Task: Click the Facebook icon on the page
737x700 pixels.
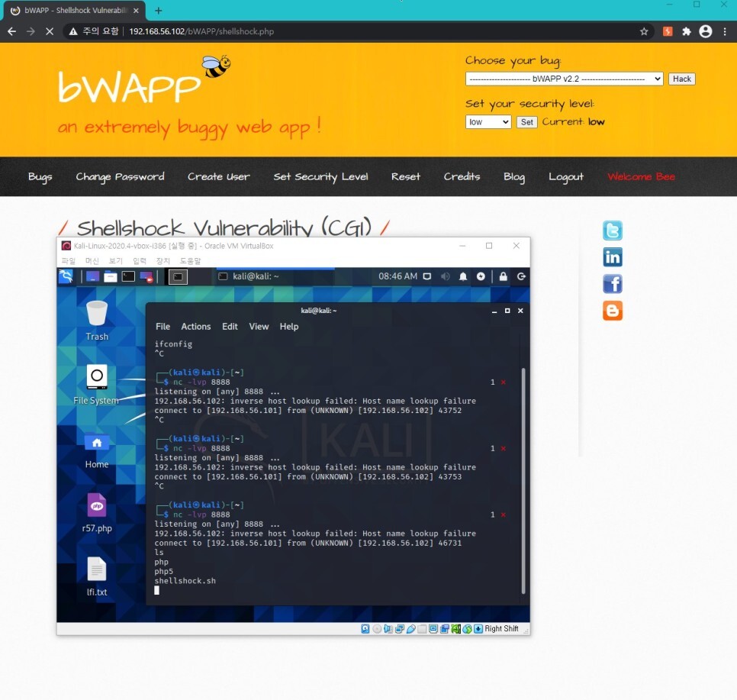Action: pyautogui.click(x=613, y=284)
